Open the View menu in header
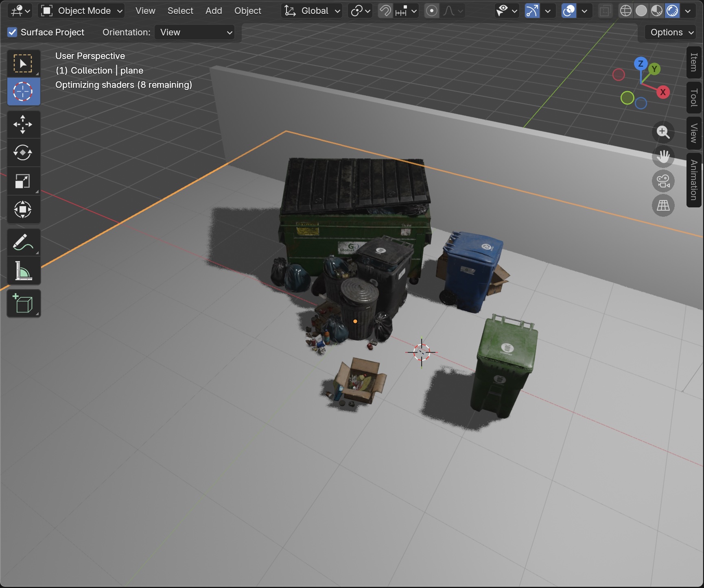The image size is (704, 588). pos(145,11)
